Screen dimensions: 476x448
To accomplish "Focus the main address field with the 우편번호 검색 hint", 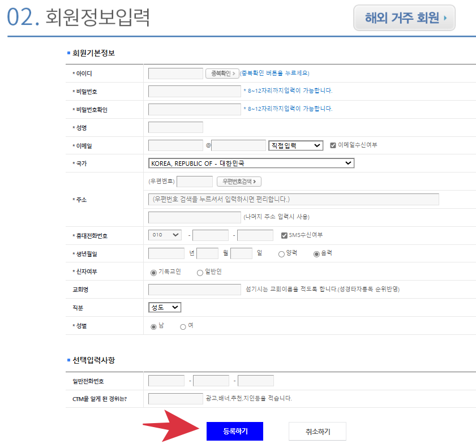I will coord(294,199).
